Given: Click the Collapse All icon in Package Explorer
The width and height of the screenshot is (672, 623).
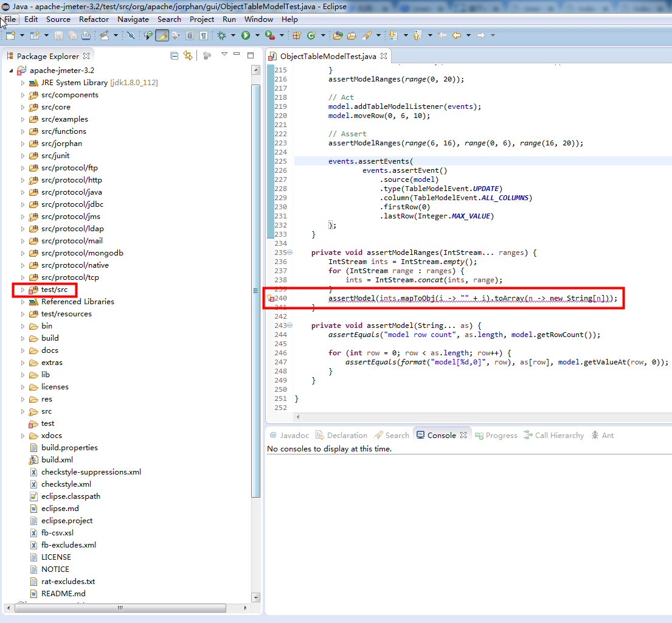Looking at the screenshot, I should (174, 56).
